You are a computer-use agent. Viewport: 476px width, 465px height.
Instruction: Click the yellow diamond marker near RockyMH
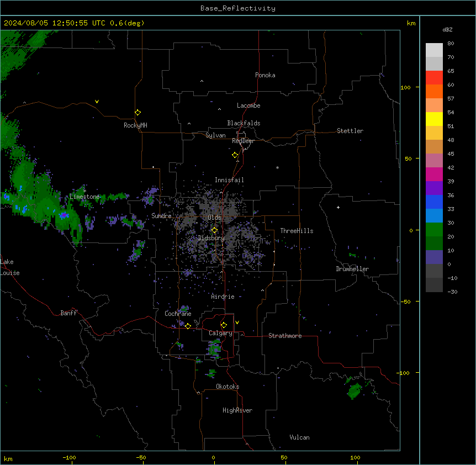click(137, 112)
